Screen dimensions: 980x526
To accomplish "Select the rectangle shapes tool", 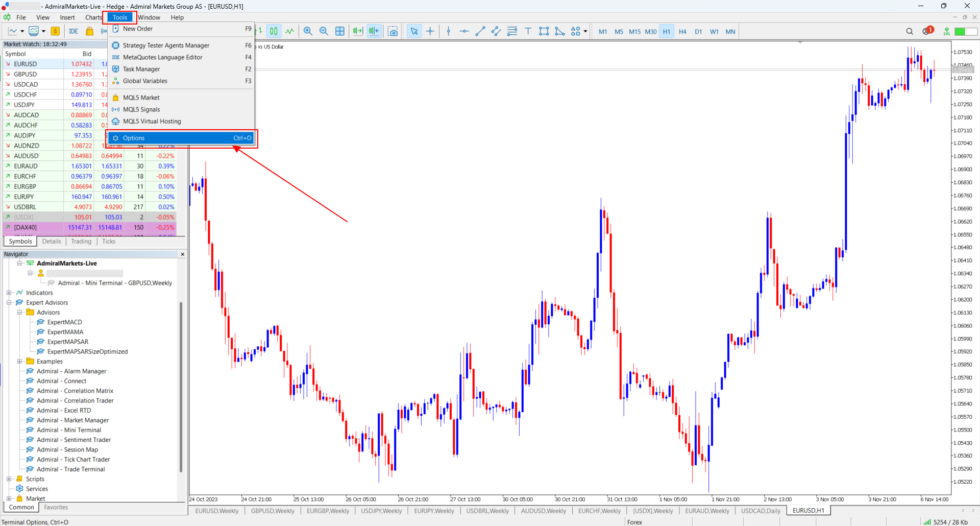I will tap(544, 31).
